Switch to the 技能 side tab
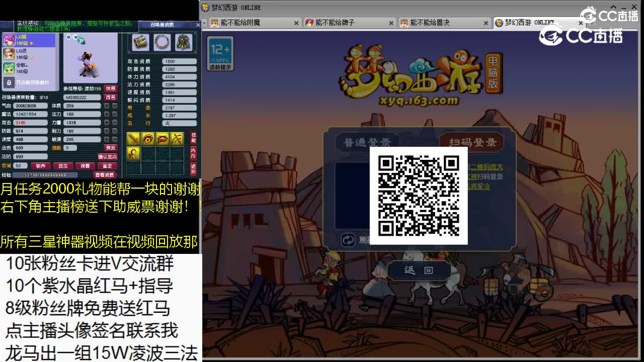The height and width of the screenshot is (362, 644). pos(193,138)
